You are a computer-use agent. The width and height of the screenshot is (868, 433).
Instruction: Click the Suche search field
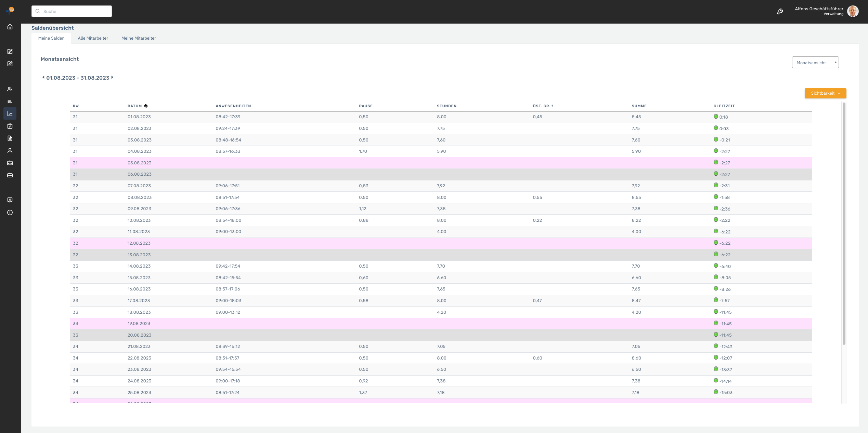(72, 11)
